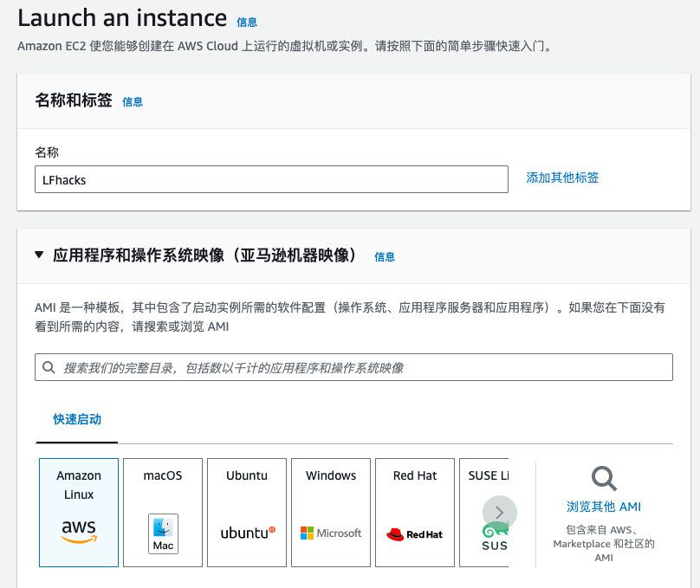Open 信息 link next to Launch an instance
This screenshot has width=700, height=588.
click(247, 23)
